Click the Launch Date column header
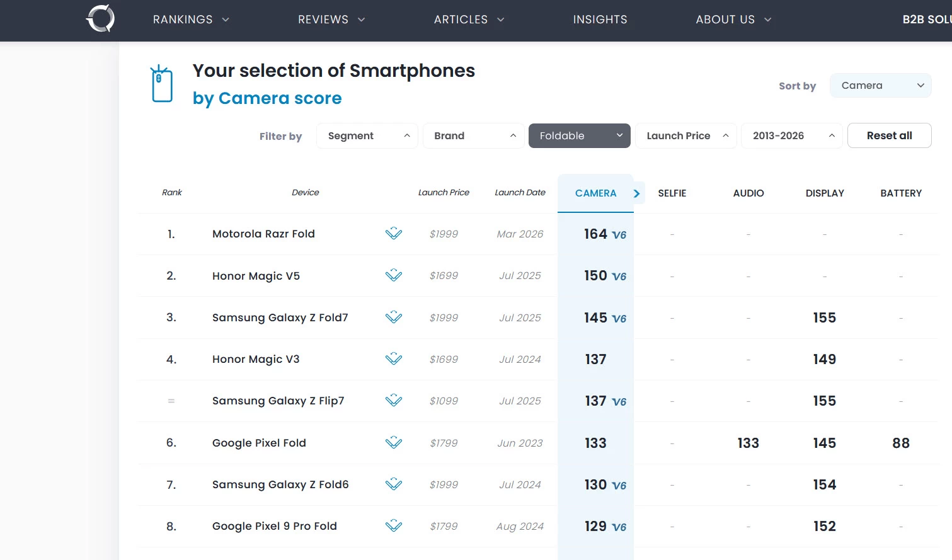The height and width of the screenshot is (560, 952). (x=520, y=192)
